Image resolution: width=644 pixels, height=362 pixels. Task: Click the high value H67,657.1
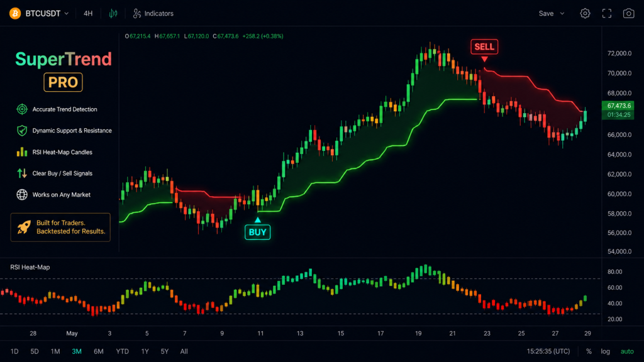click(167, 36)
